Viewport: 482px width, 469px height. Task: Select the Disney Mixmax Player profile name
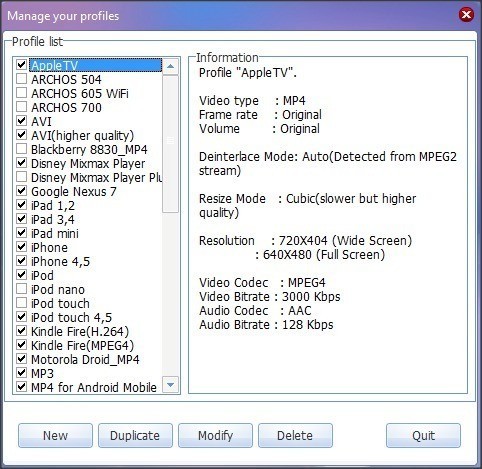click(x=88, y=163)
